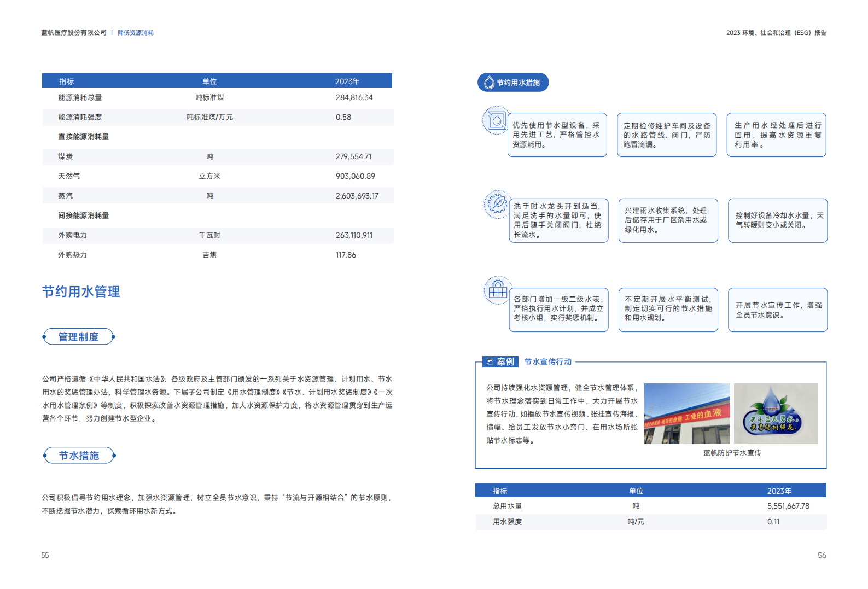Select the value 279,554.71

click(x=353, y=156)
